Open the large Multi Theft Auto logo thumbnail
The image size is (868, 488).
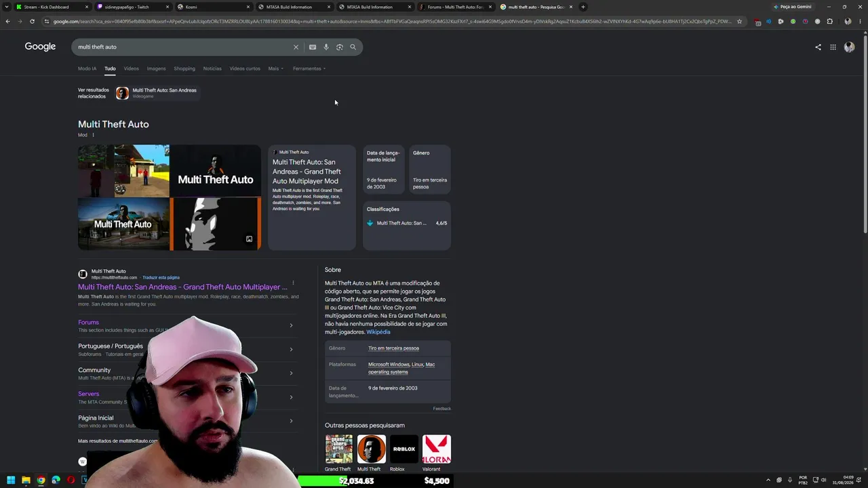point(215,170)
